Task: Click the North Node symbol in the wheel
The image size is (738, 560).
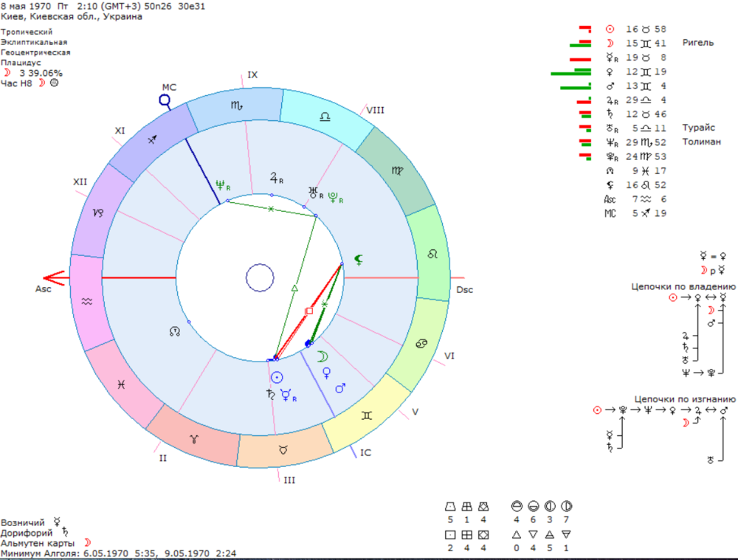Action: point(175,332)
